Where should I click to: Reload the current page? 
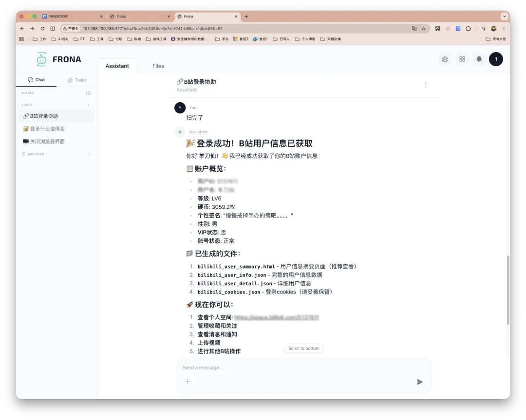[x=42, y=29]
